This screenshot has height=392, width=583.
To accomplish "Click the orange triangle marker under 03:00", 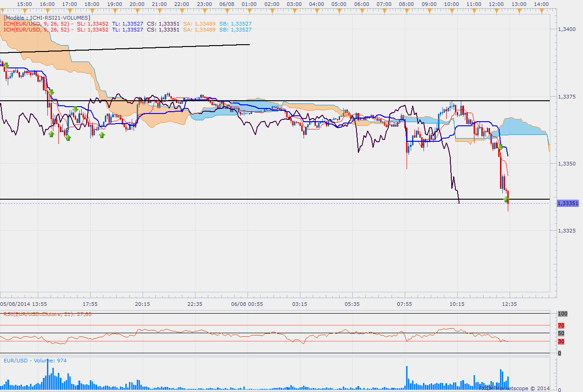I will pos(294,9).
